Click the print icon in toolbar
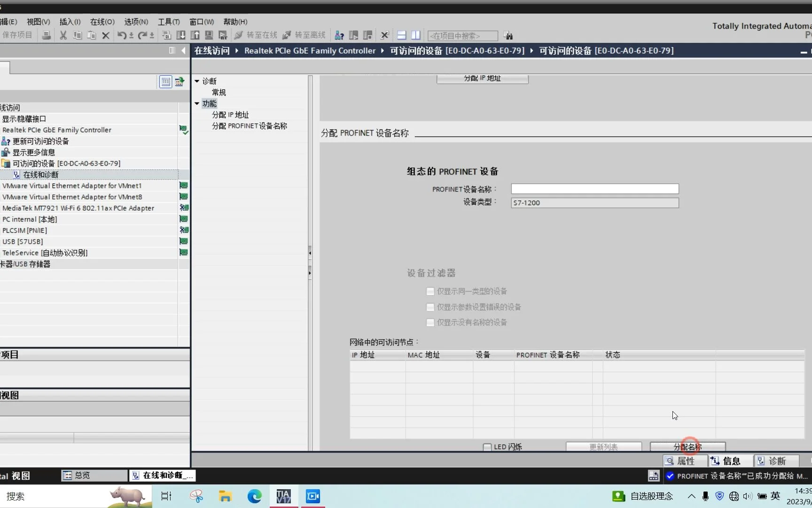The height and width of the screenshot is (508, 812). point(46,35)
